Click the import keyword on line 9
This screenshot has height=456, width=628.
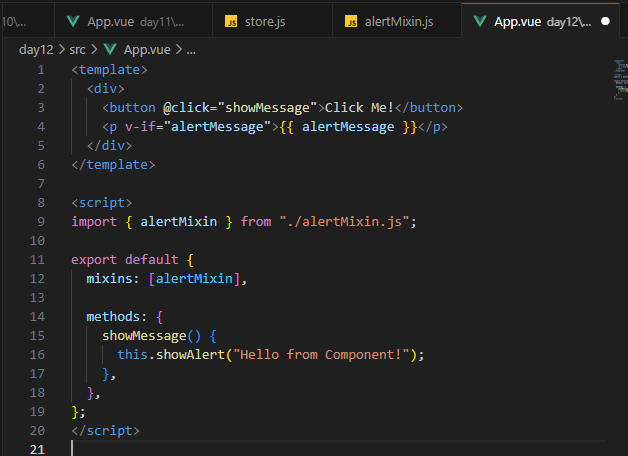(x=94, y=221)
